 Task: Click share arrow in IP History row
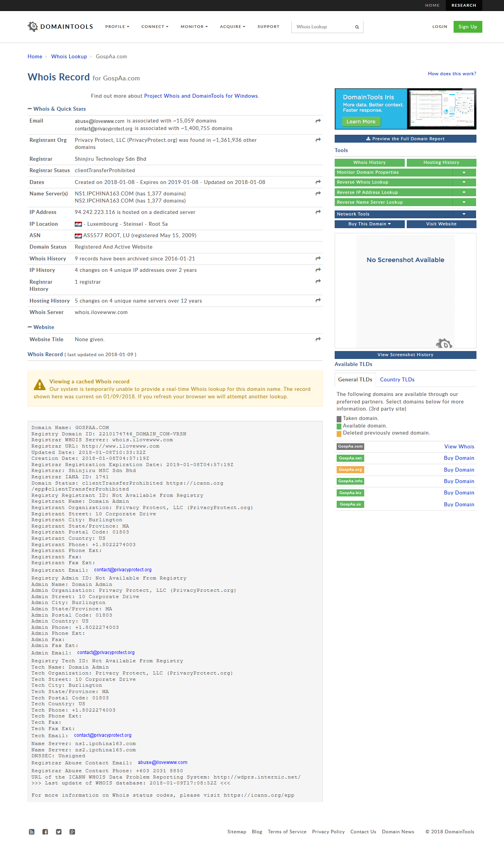tap(318, 270)
